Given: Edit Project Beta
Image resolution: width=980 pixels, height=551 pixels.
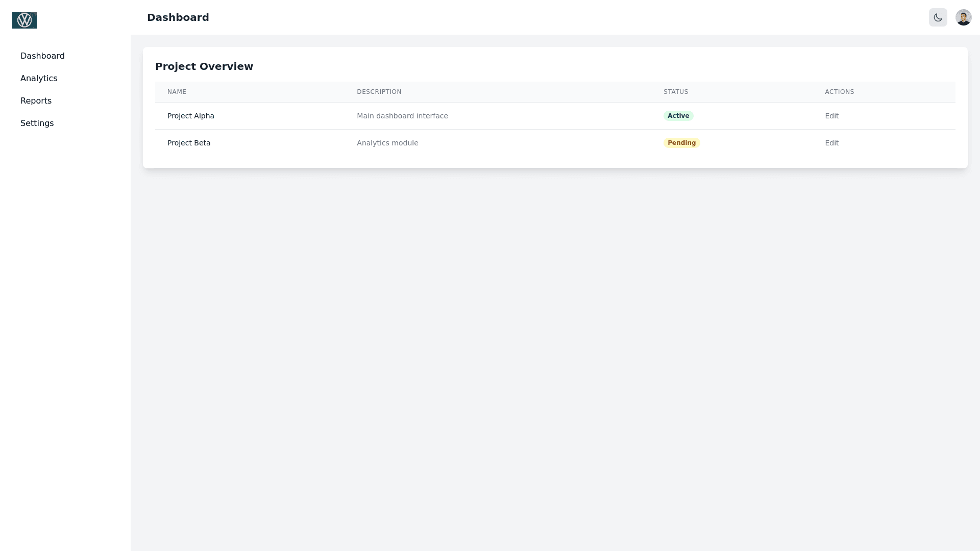Looking at the screenshot, I should pos(831,143).
